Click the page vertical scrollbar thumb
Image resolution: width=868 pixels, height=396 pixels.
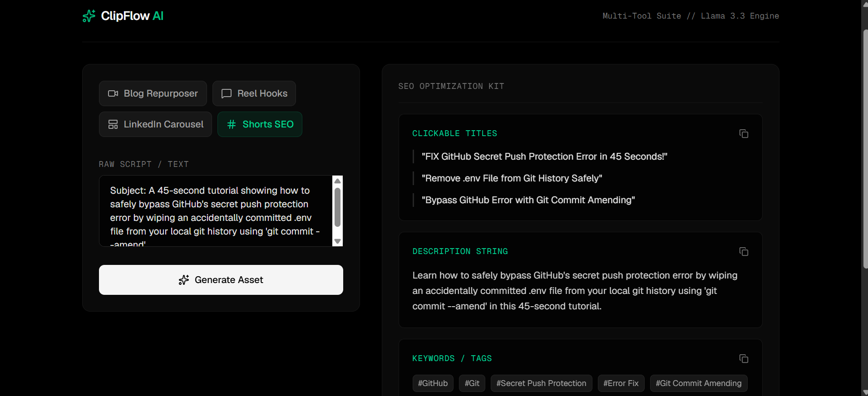click(x=865, y=149)
